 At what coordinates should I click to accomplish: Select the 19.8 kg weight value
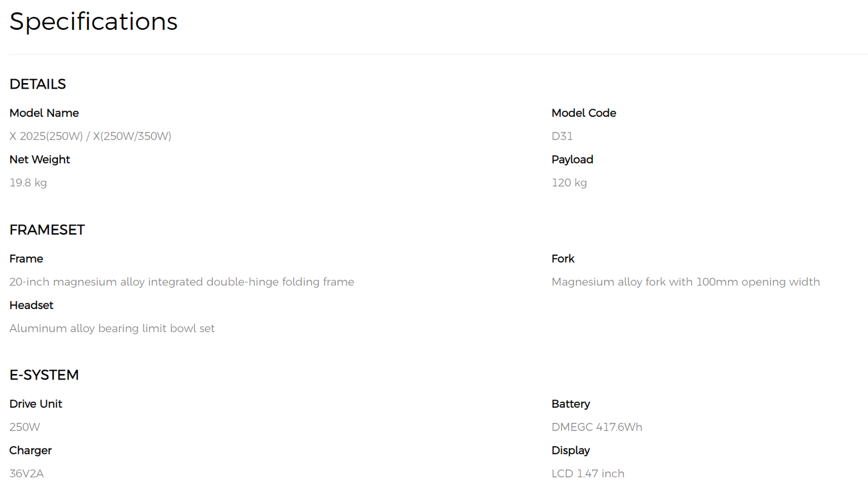(28, 183)
